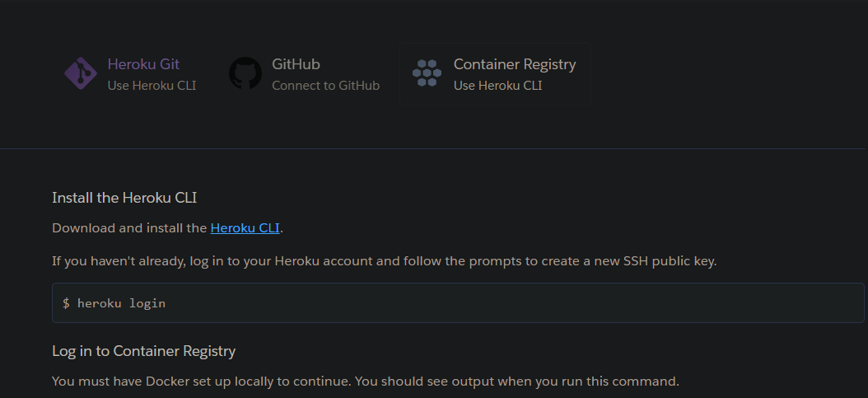This screenshot has height=398, width=868.
Task: Click 'Use Heroku CLI' under Heroku Git
Action: click(152, 85)
